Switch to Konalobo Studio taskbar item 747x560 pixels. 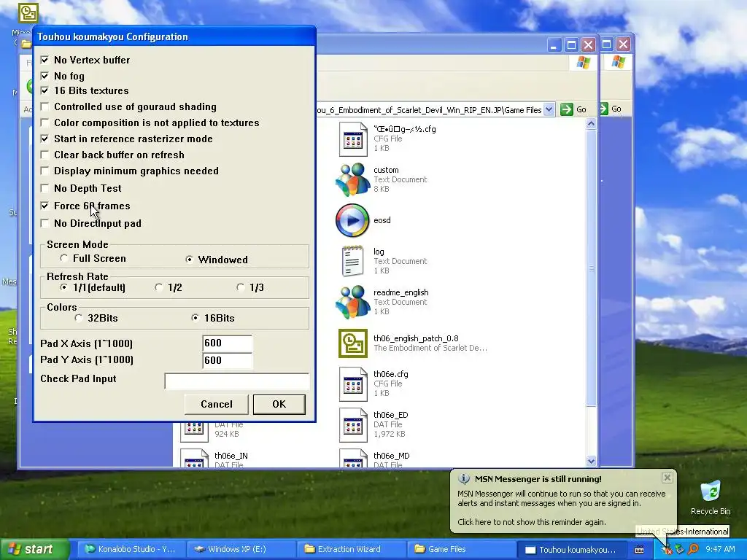click(x=131, y=550)
